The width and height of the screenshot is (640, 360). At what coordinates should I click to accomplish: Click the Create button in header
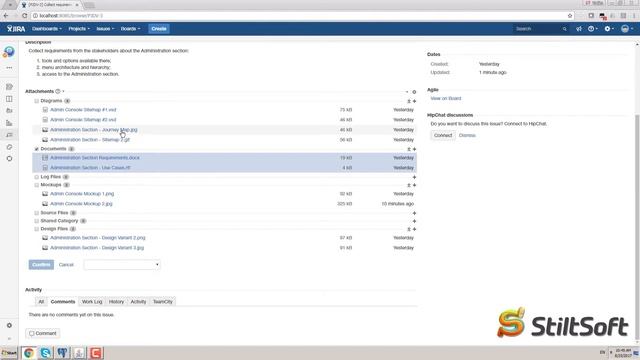tap(159, 29)
